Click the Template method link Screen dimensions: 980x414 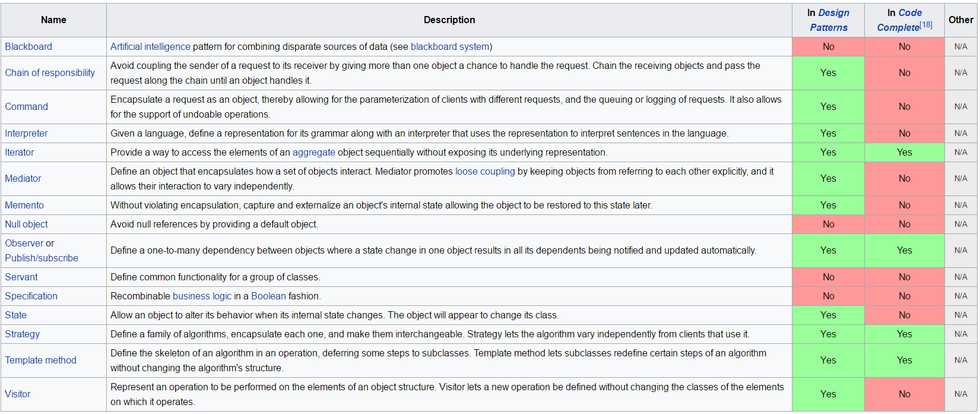(x=40, y=360)
